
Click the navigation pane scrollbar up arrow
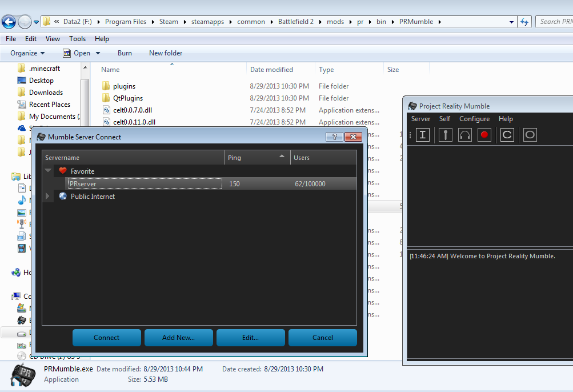(x=85, y=67)
